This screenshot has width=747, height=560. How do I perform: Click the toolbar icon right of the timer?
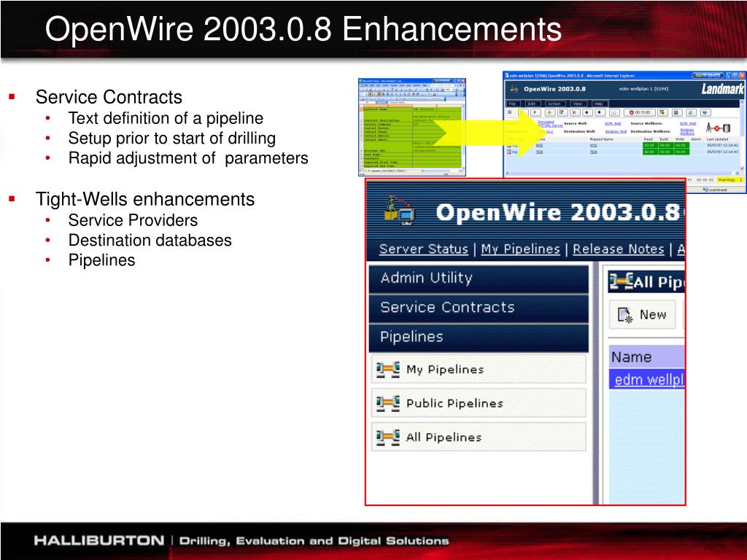[662, 112]
